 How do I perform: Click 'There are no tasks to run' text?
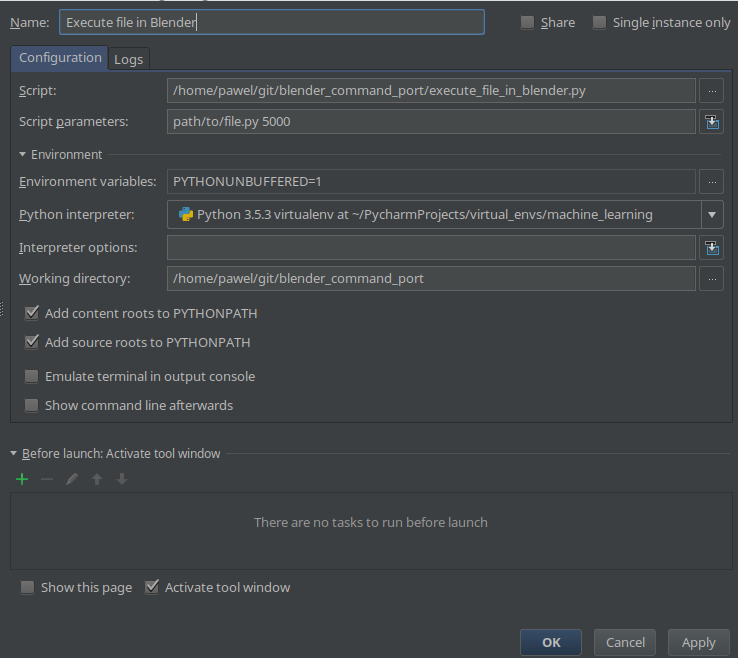coord(370,522)
